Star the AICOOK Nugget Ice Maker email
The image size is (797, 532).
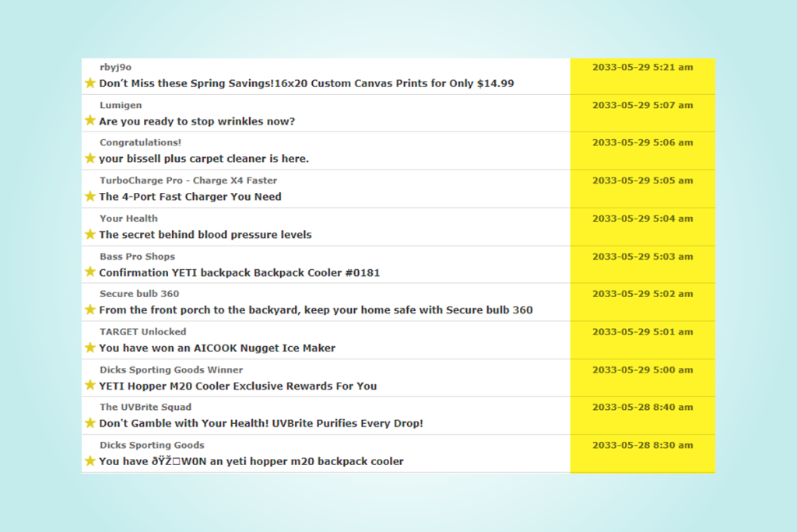tap(90, 348)
